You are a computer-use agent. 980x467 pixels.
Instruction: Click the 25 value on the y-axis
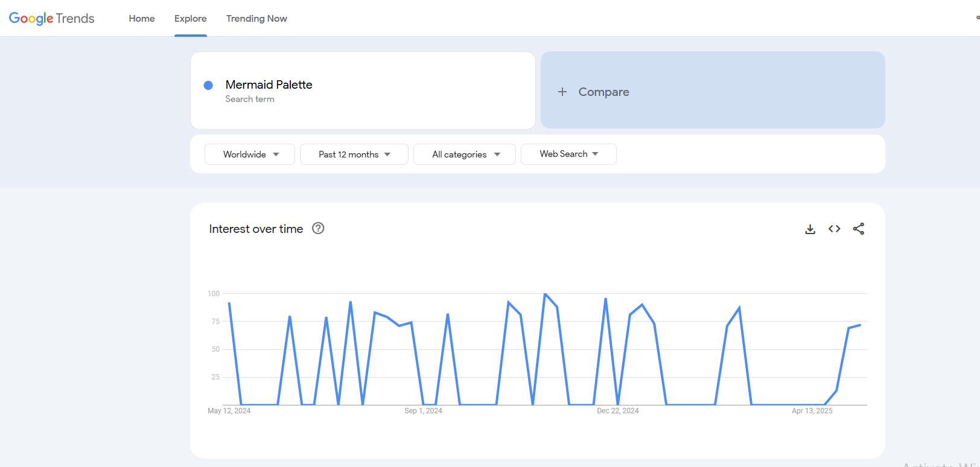tap(215, 377)
